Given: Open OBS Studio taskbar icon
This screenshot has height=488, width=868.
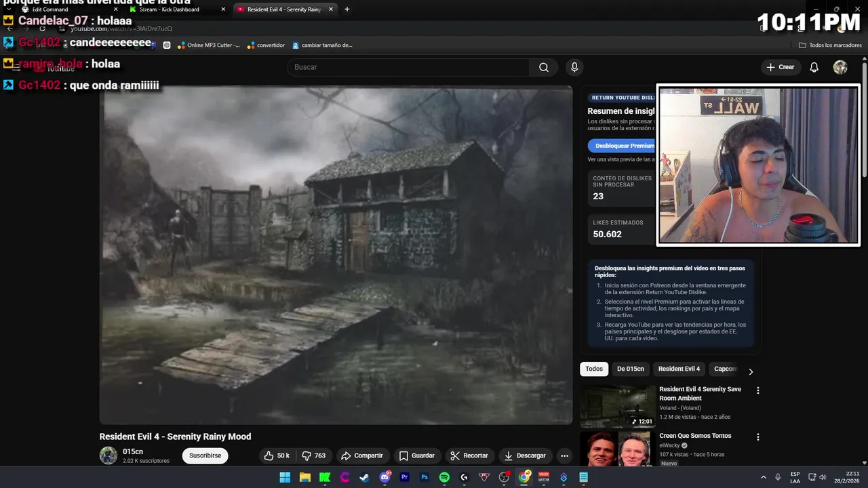Looking at the screenshot, I should 504,477.
